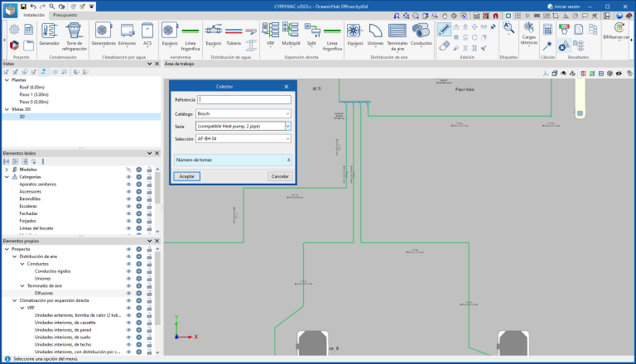
Task: Collapse the Plantas tree node
Action: pyautogui.click(x=7, y=80)
